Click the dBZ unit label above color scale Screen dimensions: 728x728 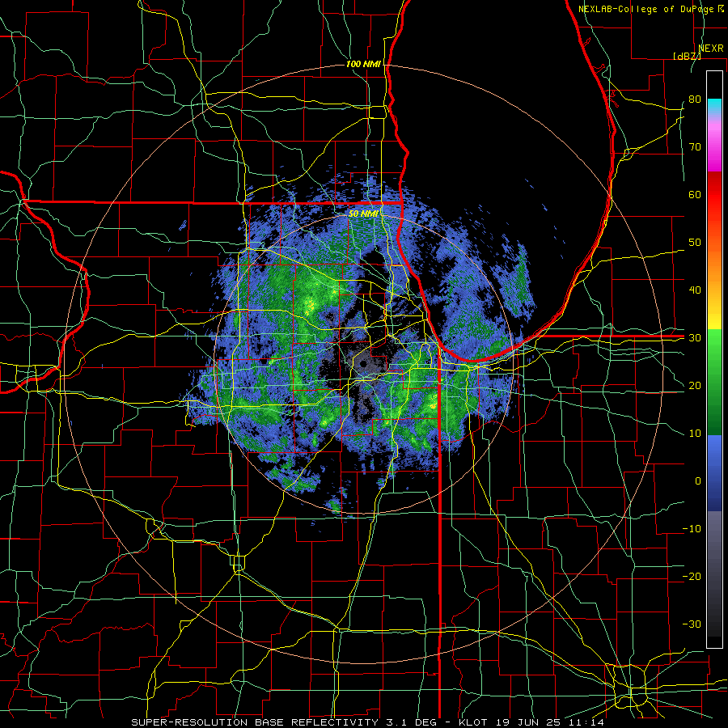pyautogui.click(x=687, y=56)
